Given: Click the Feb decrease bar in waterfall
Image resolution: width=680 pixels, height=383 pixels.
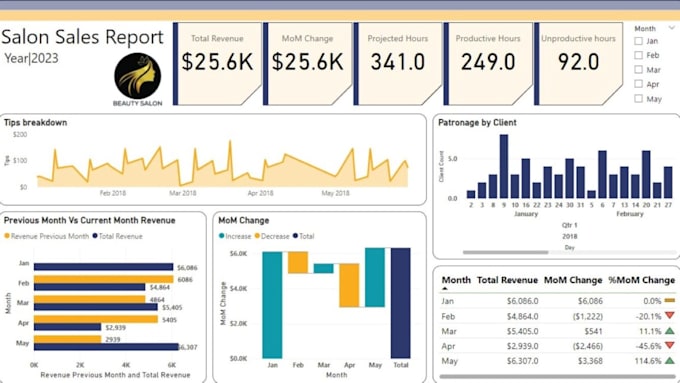Looking at the screenshot, I should tap(298, 262).
